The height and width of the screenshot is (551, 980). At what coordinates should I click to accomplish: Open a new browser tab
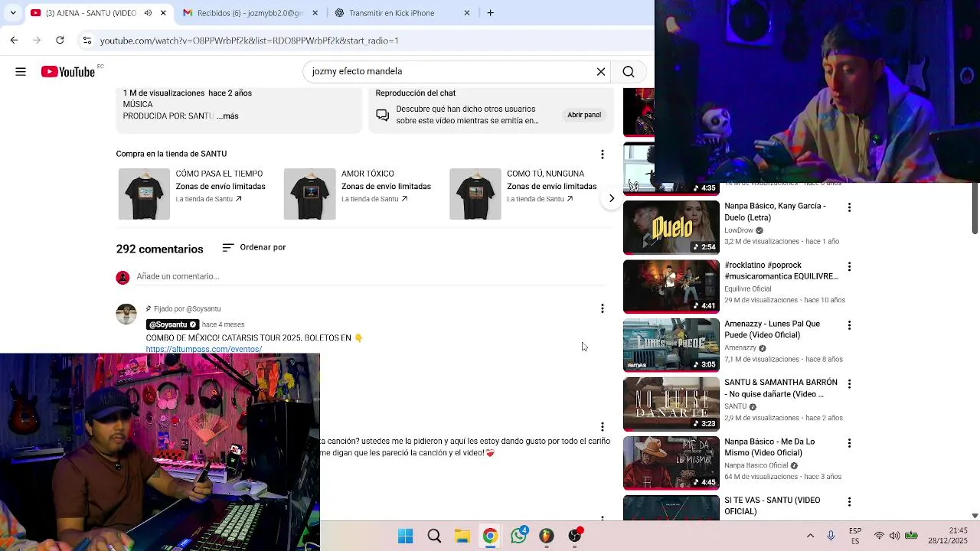point(490,13)
